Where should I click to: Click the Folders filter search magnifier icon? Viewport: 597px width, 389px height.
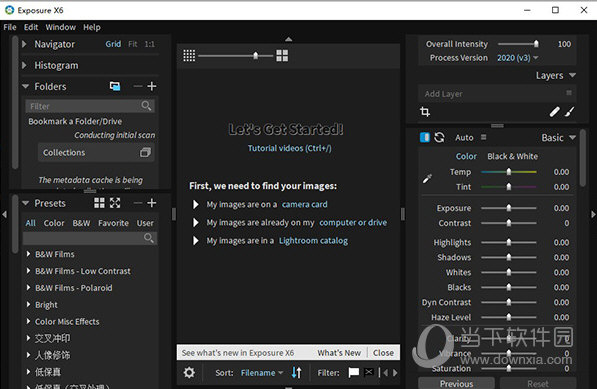[146, 105]
